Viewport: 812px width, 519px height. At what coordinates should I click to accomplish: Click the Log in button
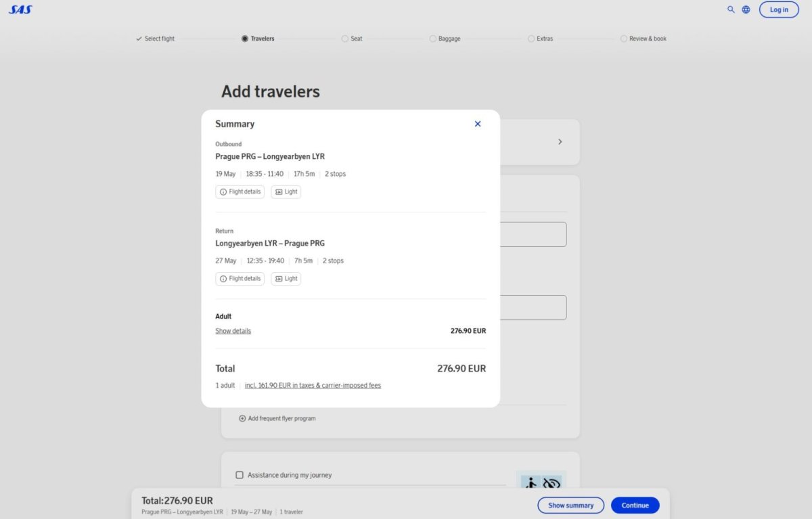pos(779,9)
